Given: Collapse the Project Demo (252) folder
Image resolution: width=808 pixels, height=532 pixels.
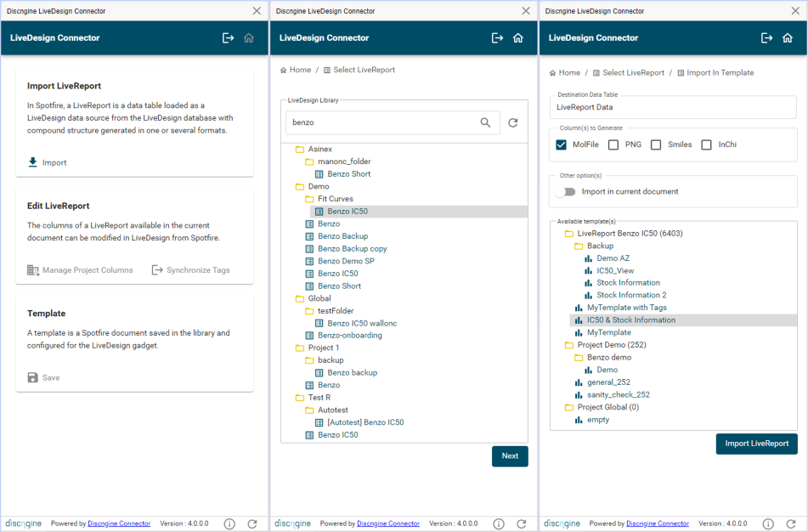Looking at the screenshot, I should pos(569,345).
